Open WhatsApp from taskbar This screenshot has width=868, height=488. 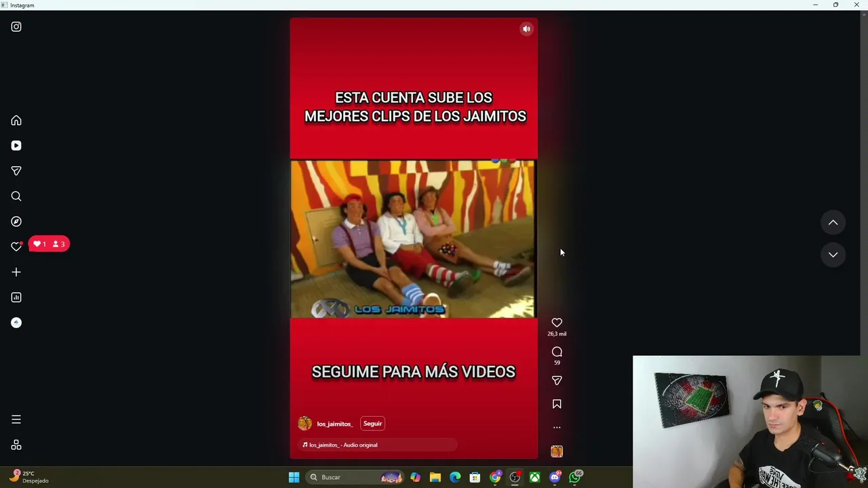(x=575, y=477)
